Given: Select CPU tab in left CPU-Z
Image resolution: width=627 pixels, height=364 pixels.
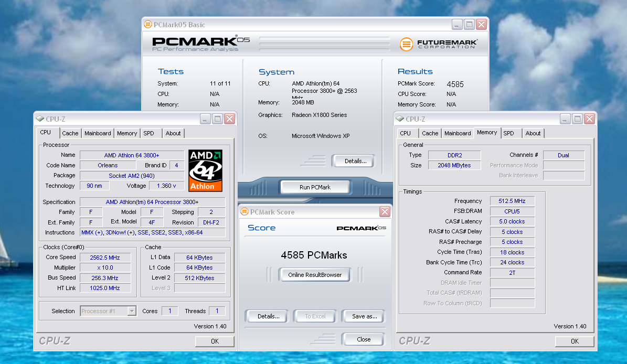Looking at the screenshot, I should [x=46, y=132].
